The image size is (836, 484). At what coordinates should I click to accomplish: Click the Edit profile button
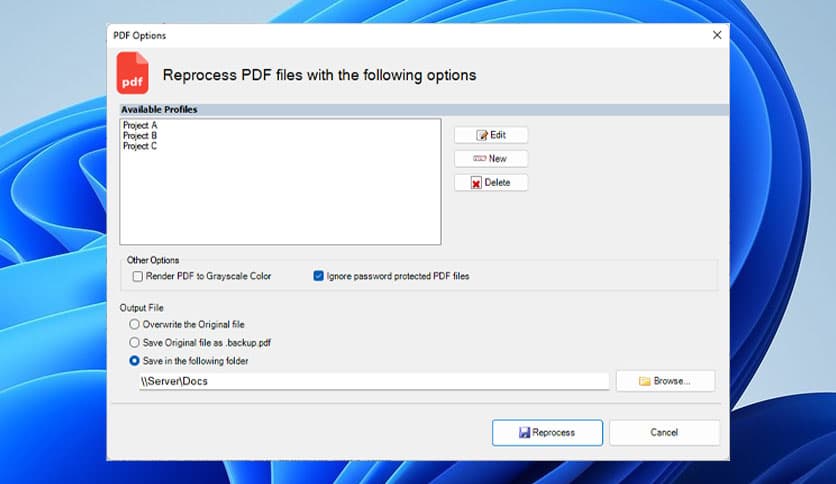[x=491, y=135]
